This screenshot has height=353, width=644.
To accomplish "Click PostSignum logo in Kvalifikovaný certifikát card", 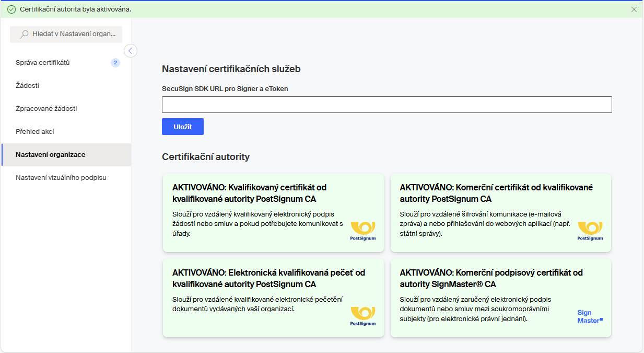I will pos(363,231).
